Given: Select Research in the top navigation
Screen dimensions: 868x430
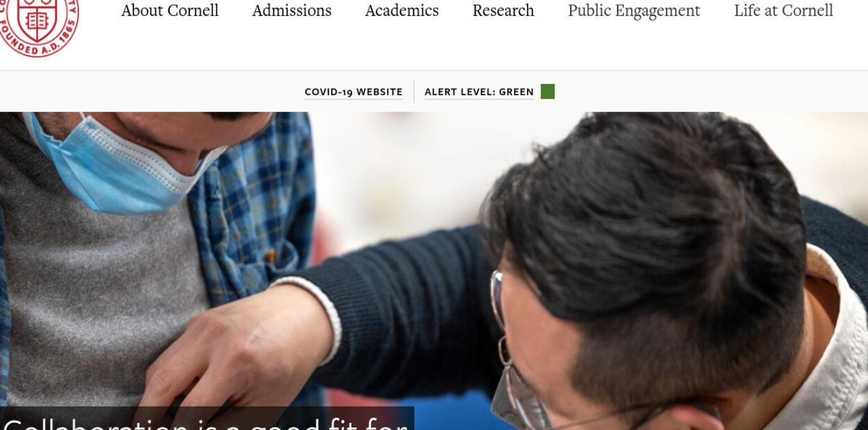Looking at the screenshot, I should point(503,10).
